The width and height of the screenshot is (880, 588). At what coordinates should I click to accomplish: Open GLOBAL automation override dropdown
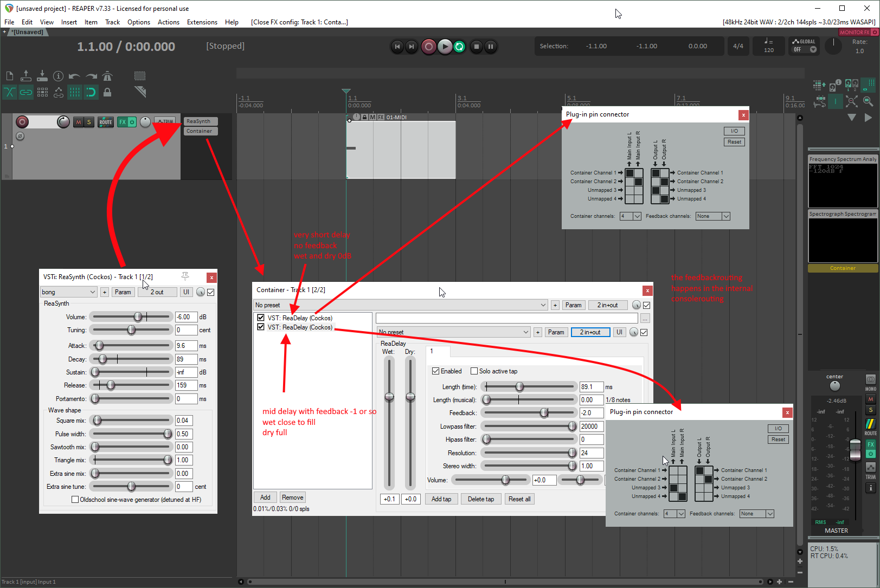[804, 46]
